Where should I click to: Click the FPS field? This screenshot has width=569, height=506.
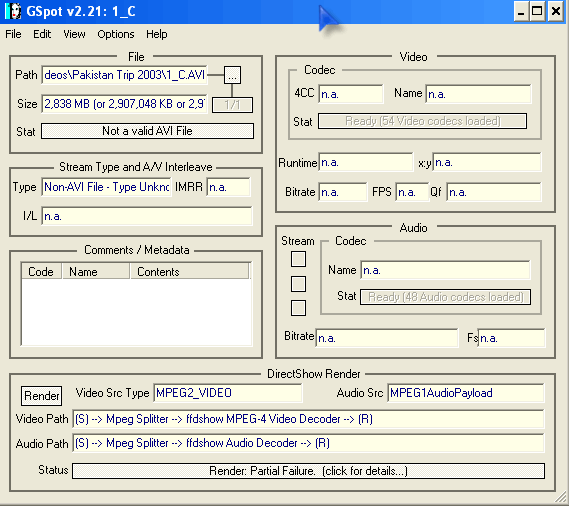point(412,192)
